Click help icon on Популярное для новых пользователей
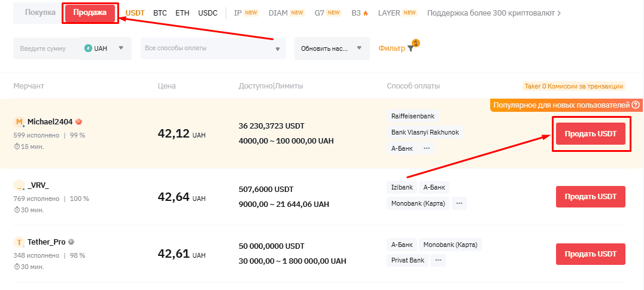The height and width of the screenshot is (290, 644). (x=636, y=105)
